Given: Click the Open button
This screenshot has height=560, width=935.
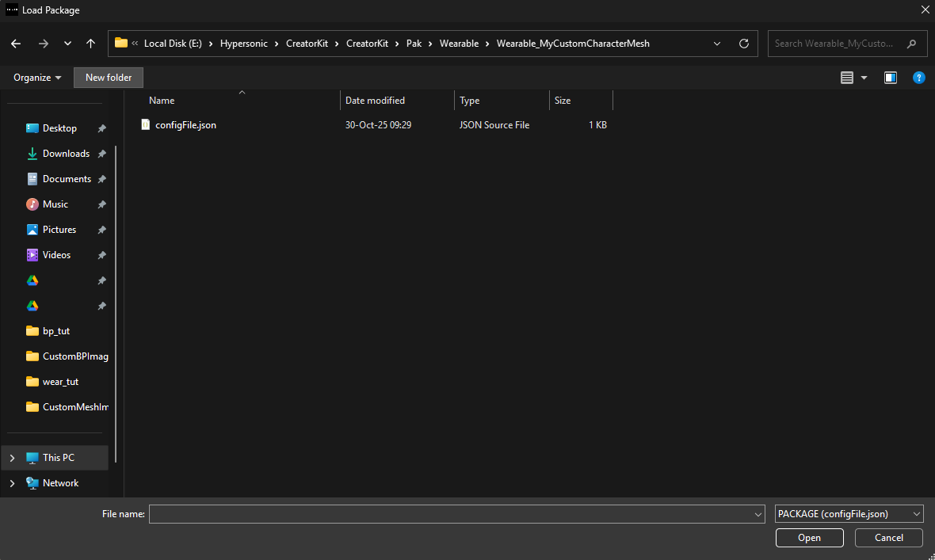Looking at the screenshot, I should point(809,538).
